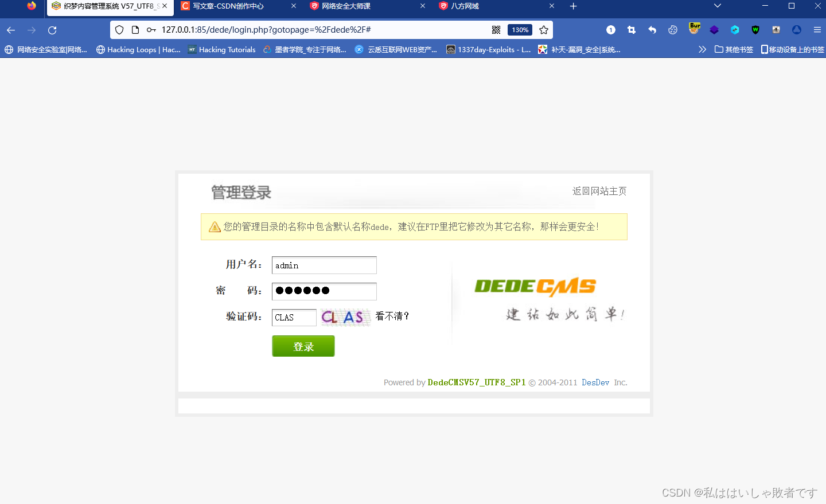Click 返回网站主页 link
The height and width of the screenshot is (504, 826).
[599, 191]
